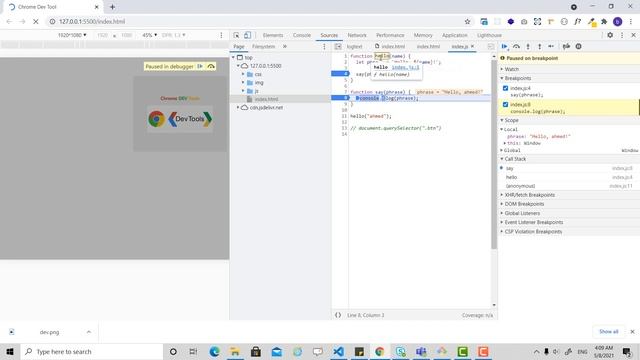
Task: Collapse the Call Stack section
Action: coord(515,159)
